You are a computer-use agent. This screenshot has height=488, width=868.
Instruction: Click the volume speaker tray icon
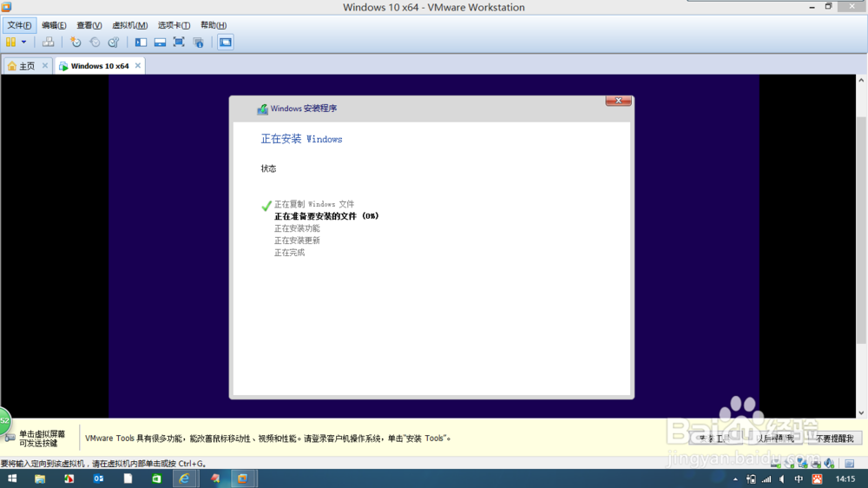[x=782, y=479]
